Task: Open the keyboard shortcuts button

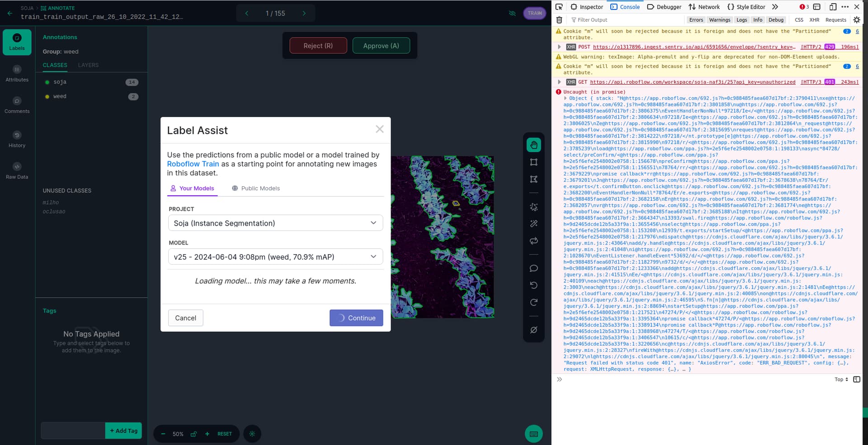Action: [534, 434]
